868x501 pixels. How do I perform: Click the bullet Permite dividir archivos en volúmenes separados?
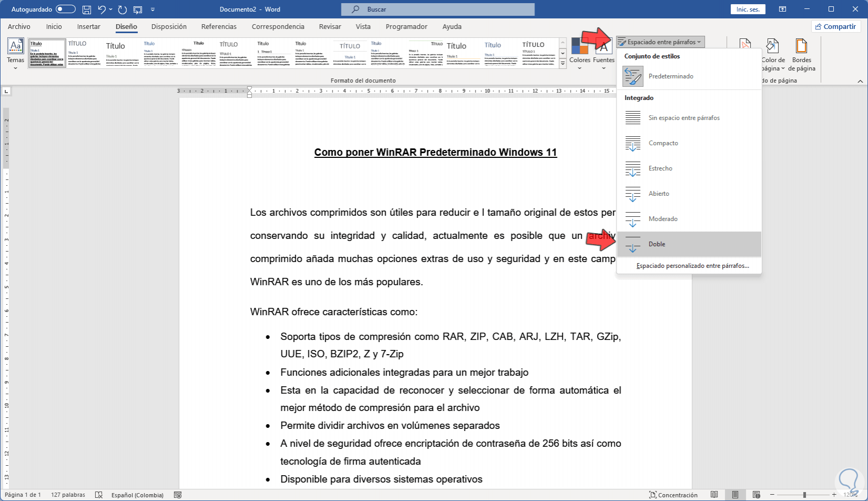390,425
